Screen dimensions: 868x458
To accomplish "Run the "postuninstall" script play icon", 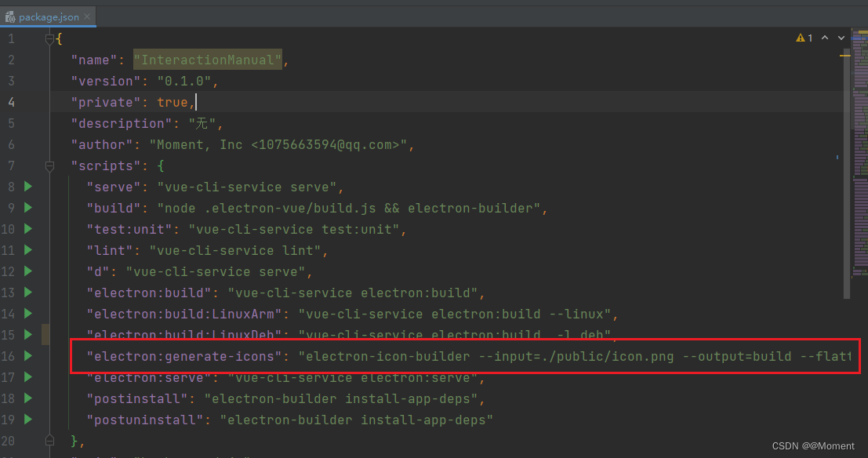I will point(27,420).
